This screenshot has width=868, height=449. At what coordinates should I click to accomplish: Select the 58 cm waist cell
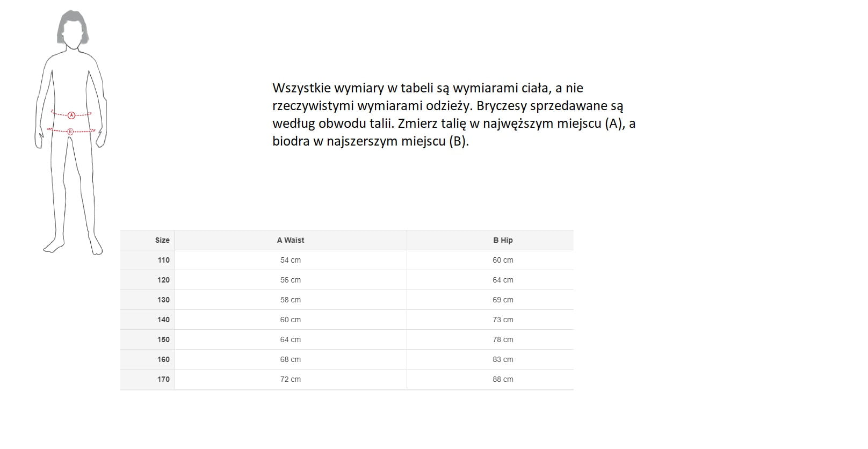point(291,300)
